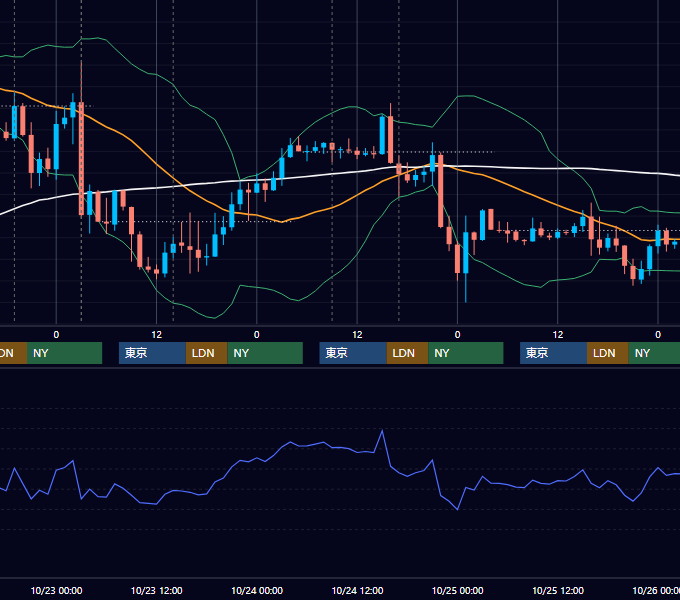Click the date label 10/24 12:00
This screenshot has height=600, width=680.
(357, 590)
